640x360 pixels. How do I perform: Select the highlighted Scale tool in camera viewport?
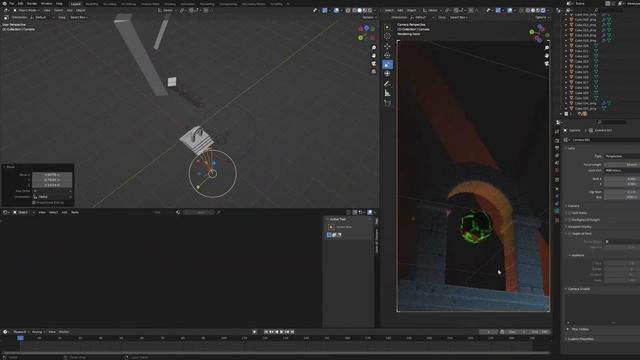click(387, 64)
